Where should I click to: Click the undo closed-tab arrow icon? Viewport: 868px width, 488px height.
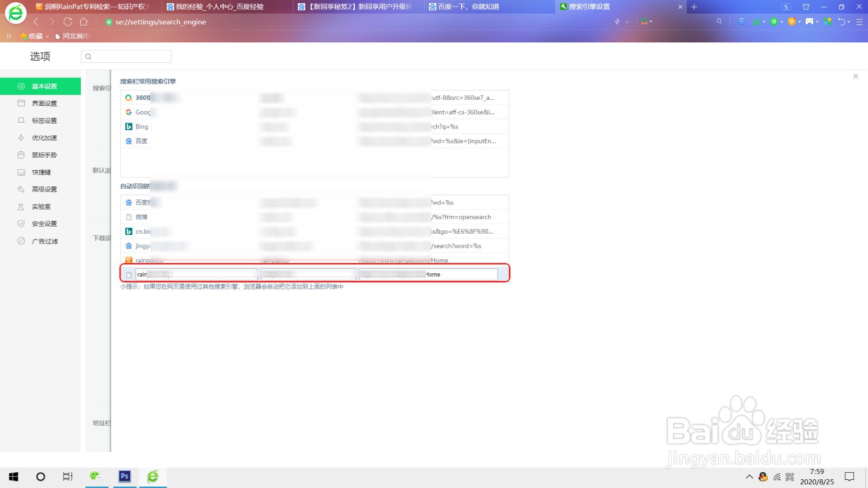[841, 22]
